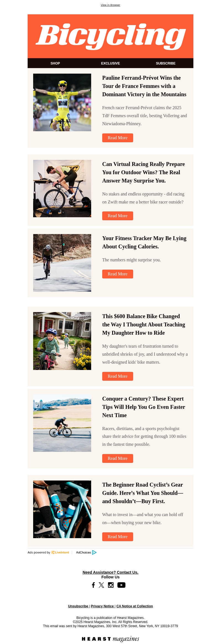Open the SHOP navigation item
221x644 pixels.
pos(55,63)
